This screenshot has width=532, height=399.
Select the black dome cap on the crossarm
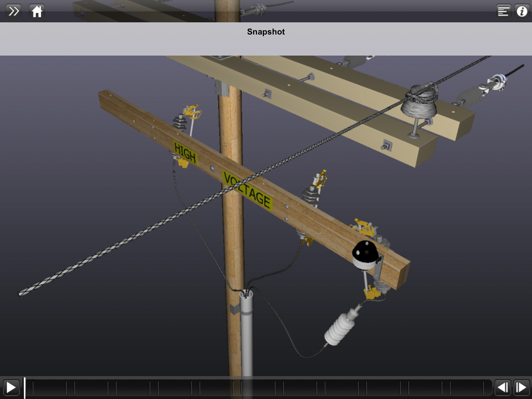point(365,252)
